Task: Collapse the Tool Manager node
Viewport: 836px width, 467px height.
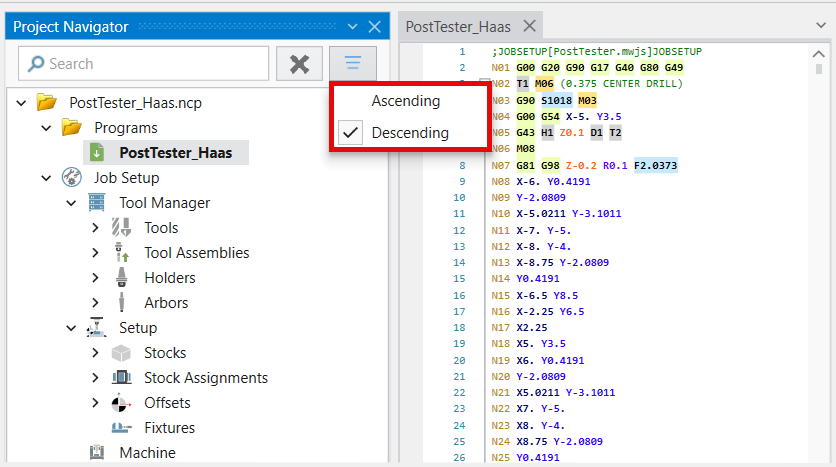Action: tap(71, 203)
